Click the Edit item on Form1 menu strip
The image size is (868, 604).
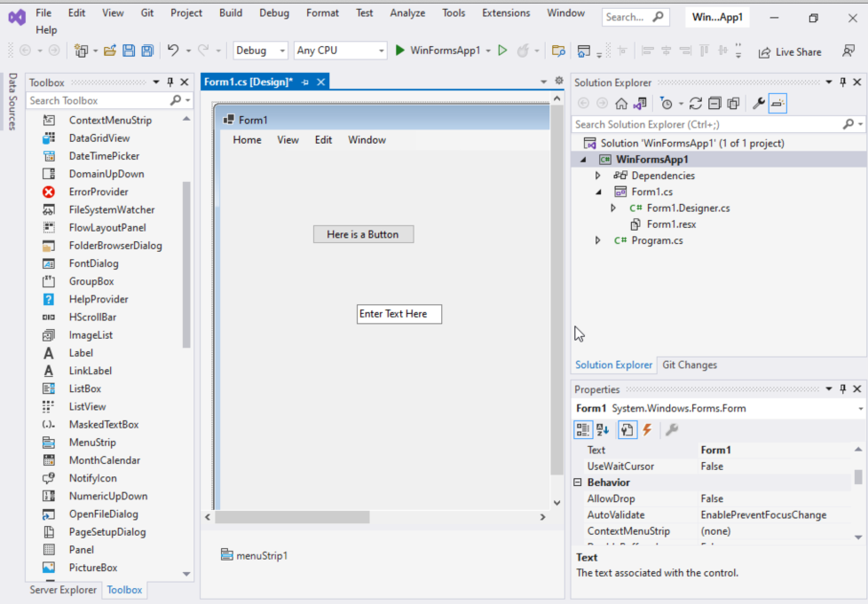(x=323, y=140)
